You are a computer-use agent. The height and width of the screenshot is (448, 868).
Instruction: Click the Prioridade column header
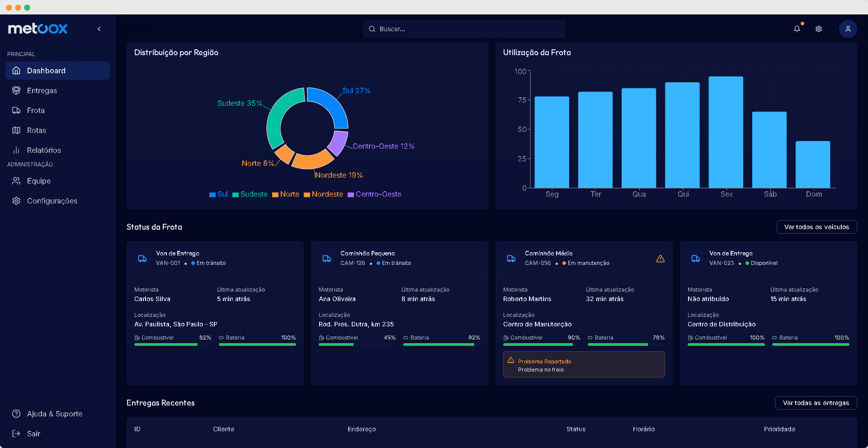click(779, 429)
